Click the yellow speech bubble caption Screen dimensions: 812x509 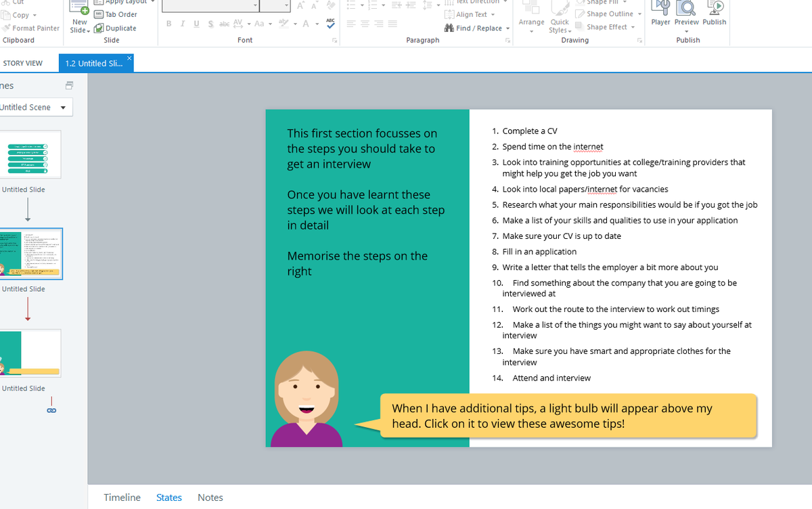click(567, 416)
